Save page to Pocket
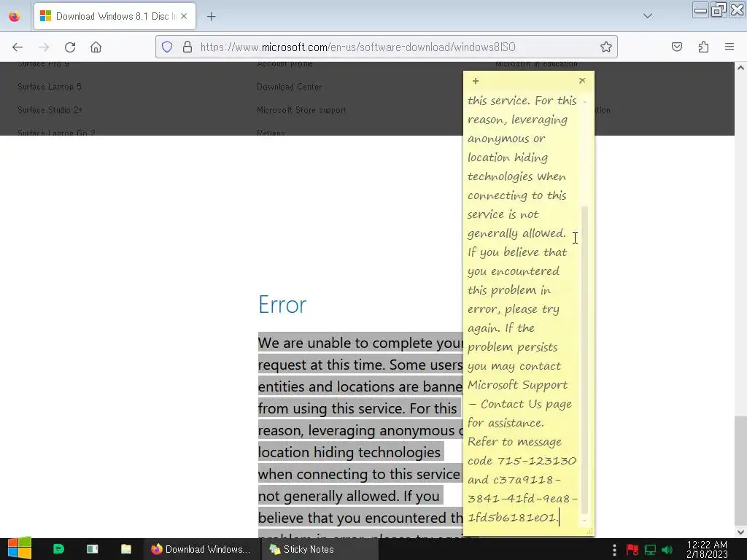The image size is (747, 560). tap(677, 47)
